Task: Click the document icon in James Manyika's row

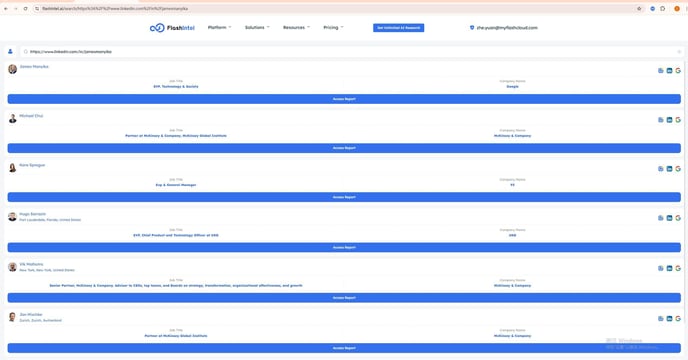Action: pyautogui.click(x=660, y=71)
